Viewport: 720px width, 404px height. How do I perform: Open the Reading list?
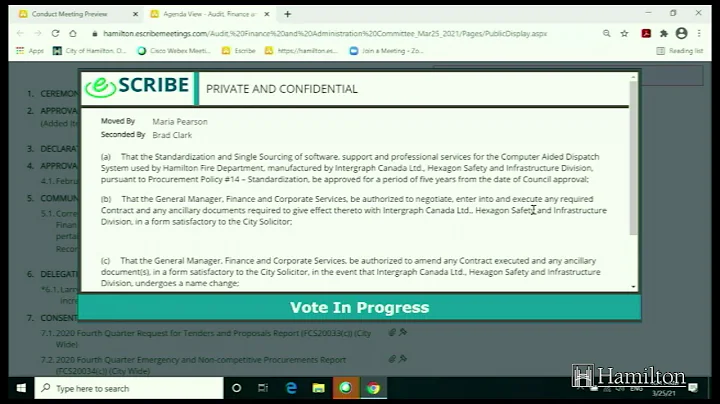(680, 51)
